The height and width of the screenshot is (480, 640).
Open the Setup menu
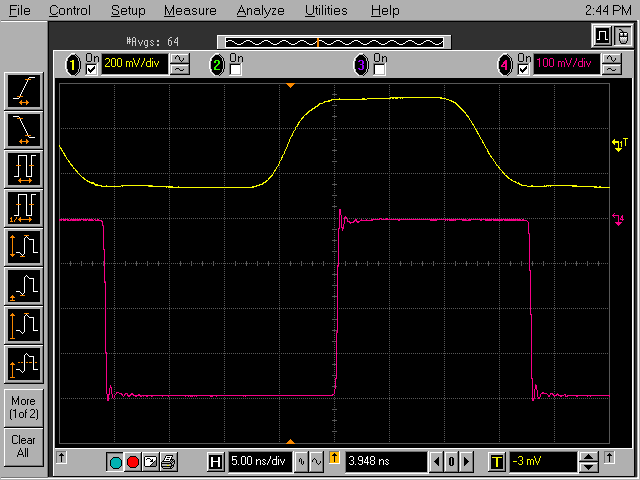tap(128, 10)
